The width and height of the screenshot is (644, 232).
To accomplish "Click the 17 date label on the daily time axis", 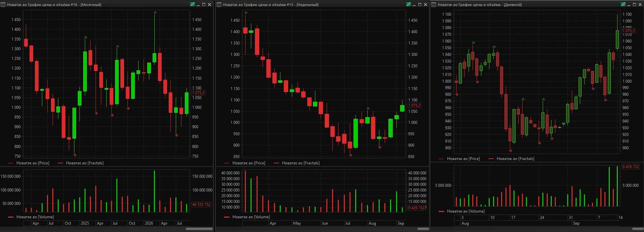I will pos(513,218).
